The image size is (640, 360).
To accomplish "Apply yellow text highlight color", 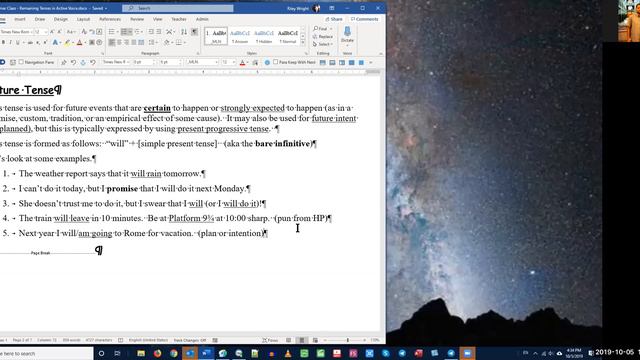I will 68,42.
